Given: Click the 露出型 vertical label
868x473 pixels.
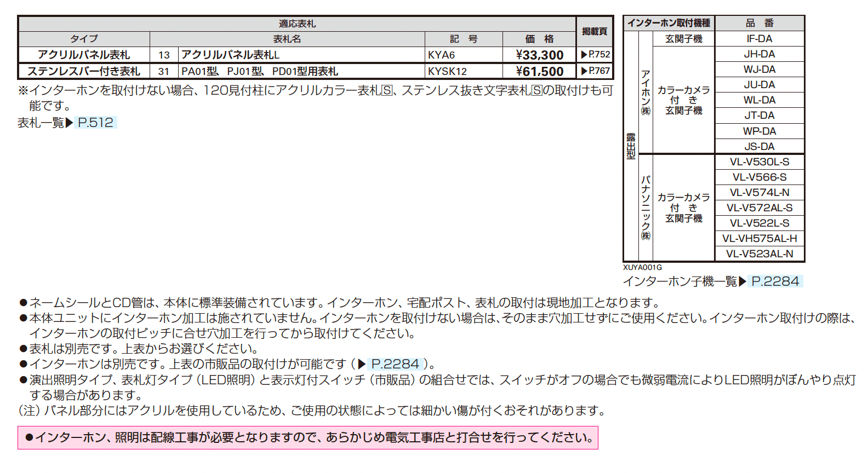Looking at the screenshot, I should [x=631, y=146].
